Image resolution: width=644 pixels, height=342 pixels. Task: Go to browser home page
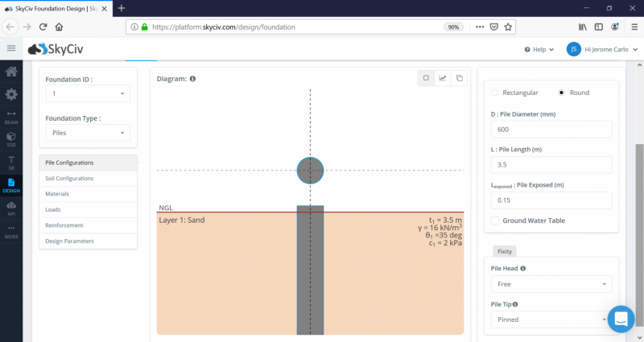pos(59,27)
